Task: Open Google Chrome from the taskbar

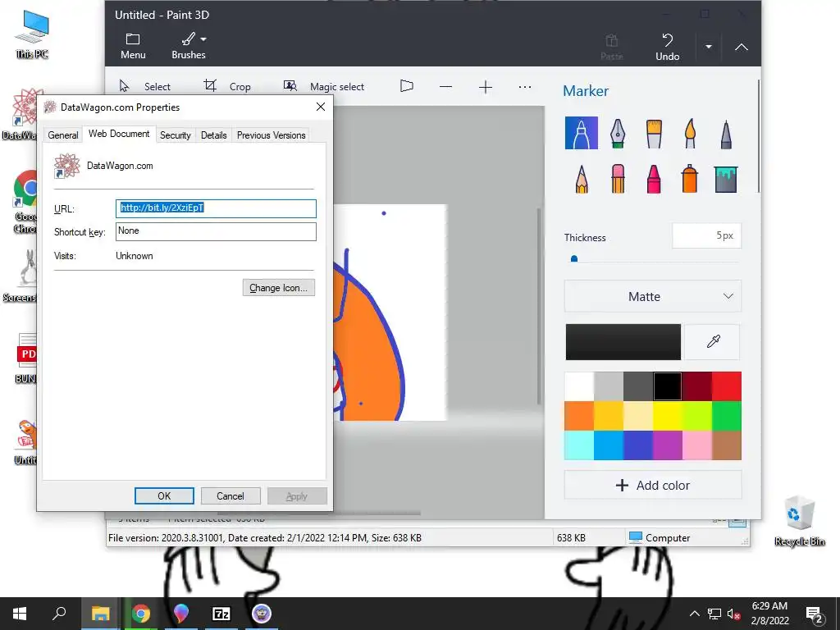Action: 141,614
